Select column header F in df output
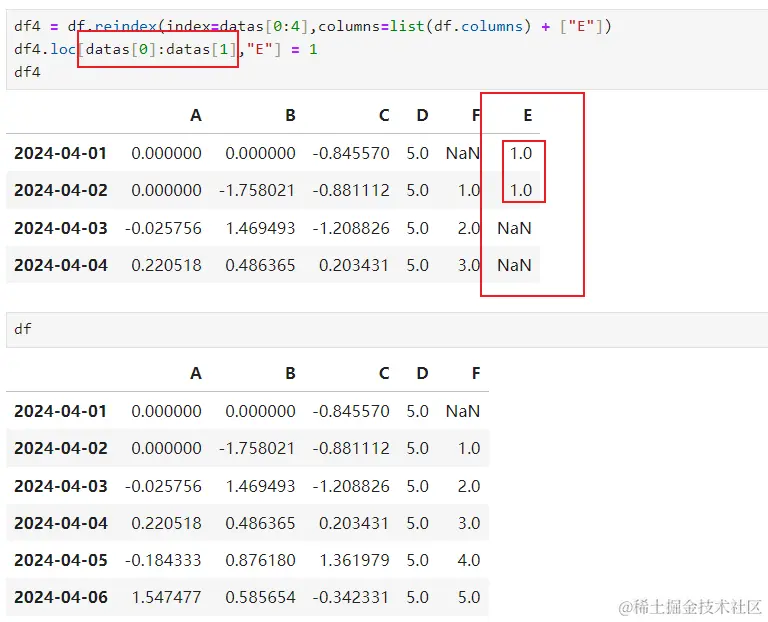Image resolution: width=768 pixels, height=622 pixels. (x=476, y=374)
